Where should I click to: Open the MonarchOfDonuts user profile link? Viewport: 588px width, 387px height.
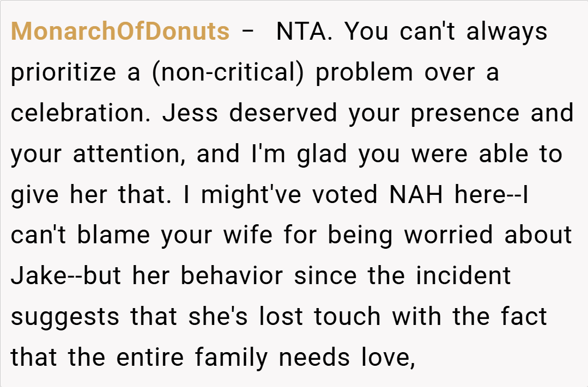[x=120, y=32]
